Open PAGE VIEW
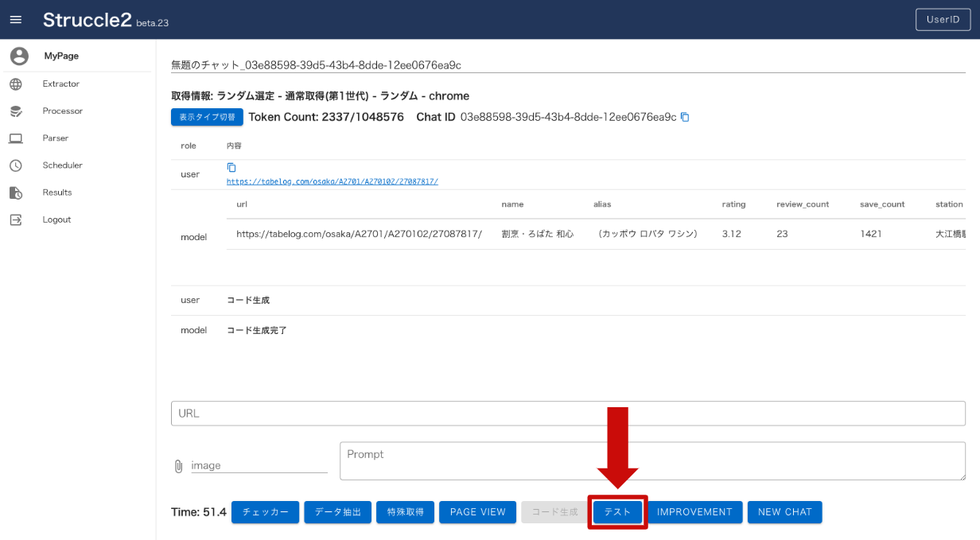980x540 pixels. click(477, 512)
